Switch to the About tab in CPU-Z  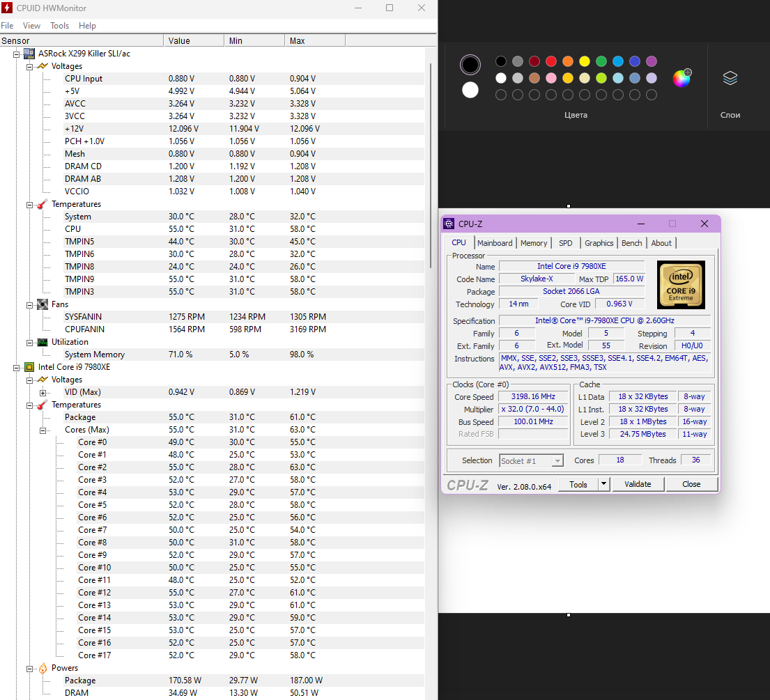coord(661,243)
